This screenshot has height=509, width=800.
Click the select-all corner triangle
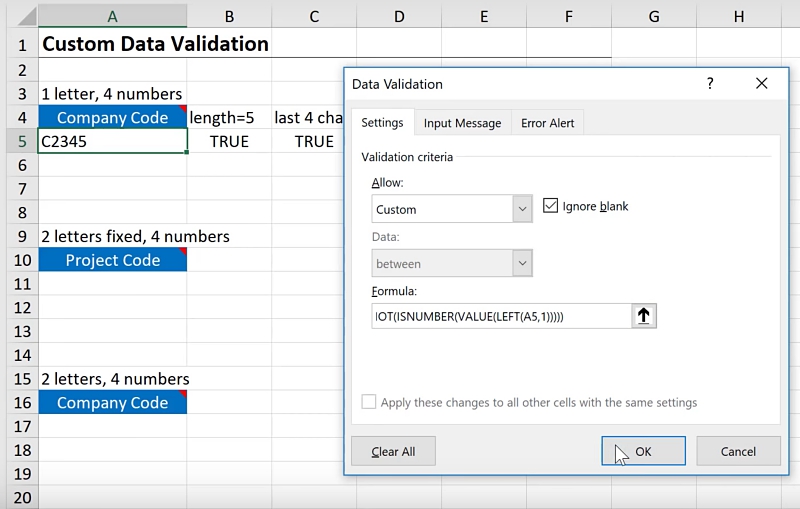[x=19, y=15]
